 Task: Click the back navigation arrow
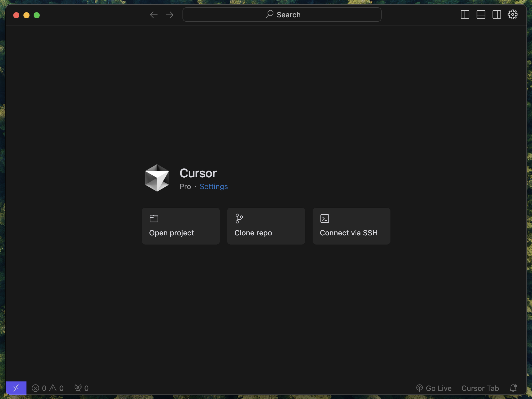tap(154, 15)
